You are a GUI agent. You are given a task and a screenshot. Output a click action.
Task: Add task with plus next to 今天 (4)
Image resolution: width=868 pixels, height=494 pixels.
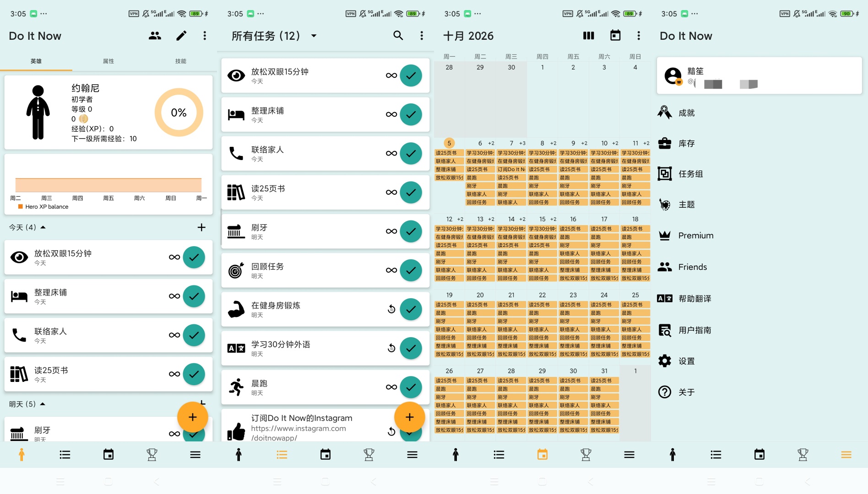201,227
